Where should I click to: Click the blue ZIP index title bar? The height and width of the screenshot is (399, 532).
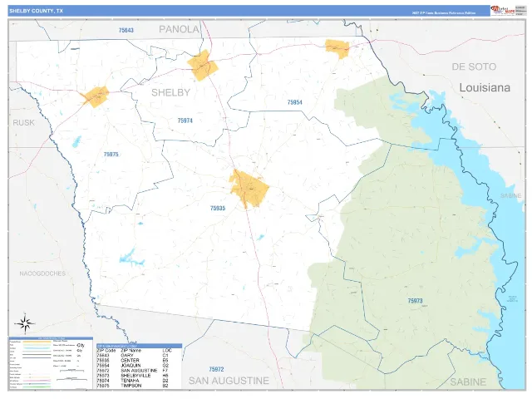(x=139, y=346)
